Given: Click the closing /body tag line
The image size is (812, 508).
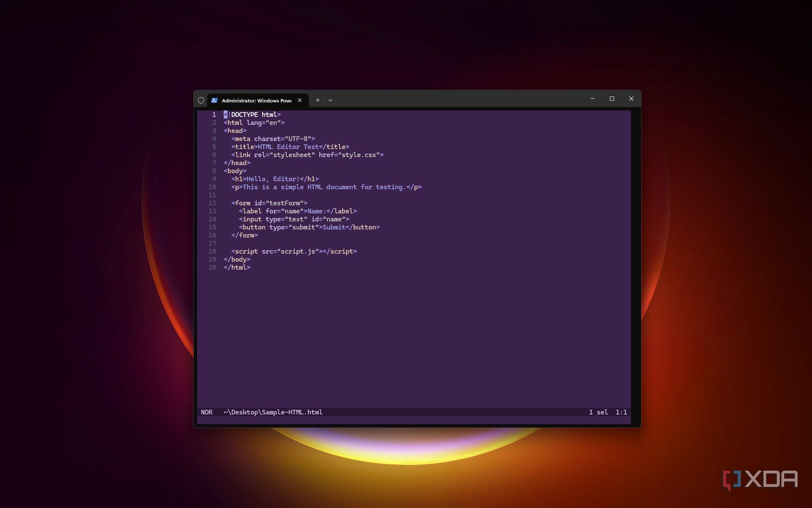Looking at the screenshot, I should pyautogui.click(x=237, y=260).
